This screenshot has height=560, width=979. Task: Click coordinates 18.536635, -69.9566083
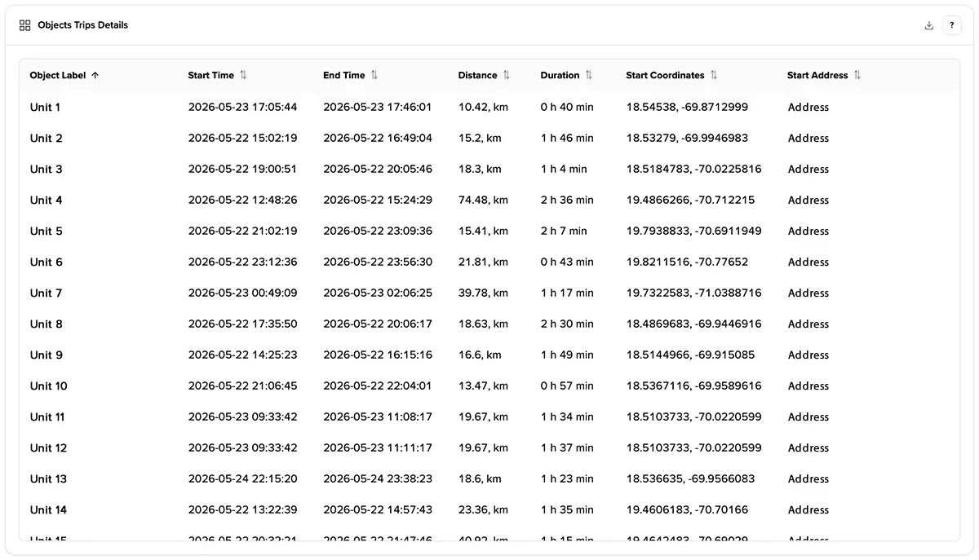pyautogui.click(x=691, y=479)
